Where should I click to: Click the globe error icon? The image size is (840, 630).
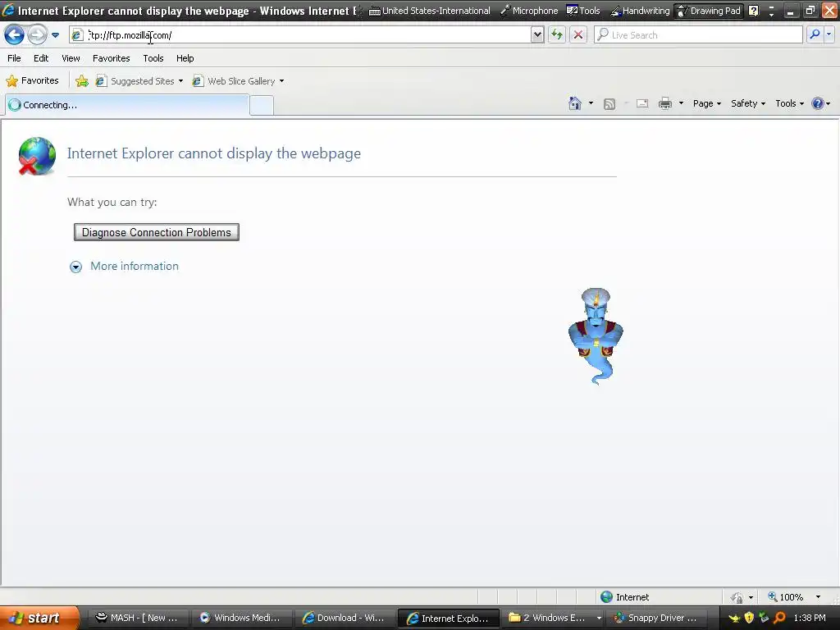pos(36,156)
